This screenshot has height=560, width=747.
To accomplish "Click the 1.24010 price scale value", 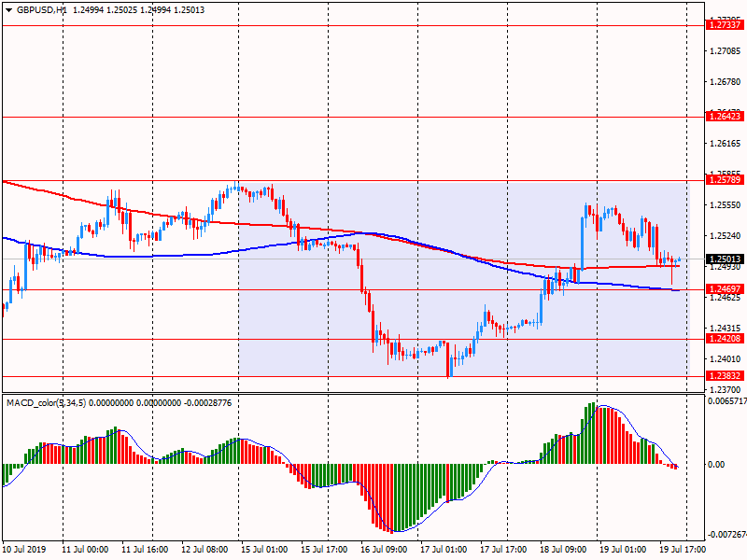I will pos(726,359).
